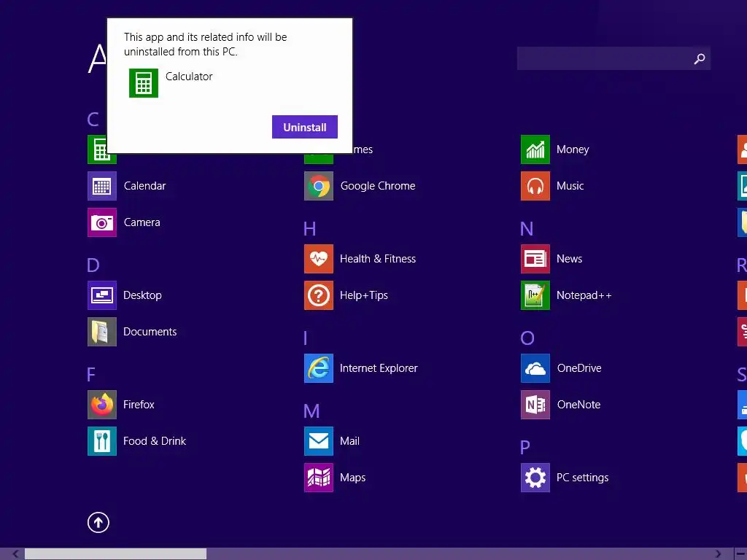This screenshot has height=560, width=747.
Task: Open the Food & Drink app icon
Action: click(102, 441)
